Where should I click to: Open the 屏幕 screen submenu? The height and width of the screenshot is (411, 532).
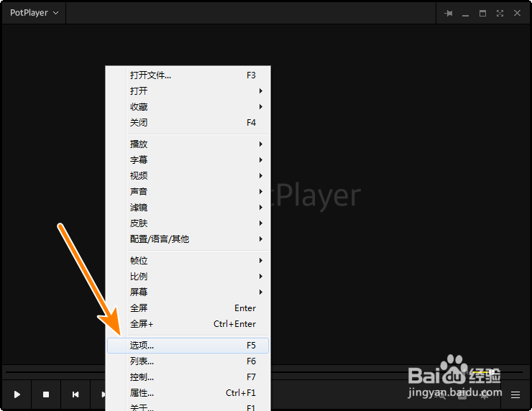point(188,292)
